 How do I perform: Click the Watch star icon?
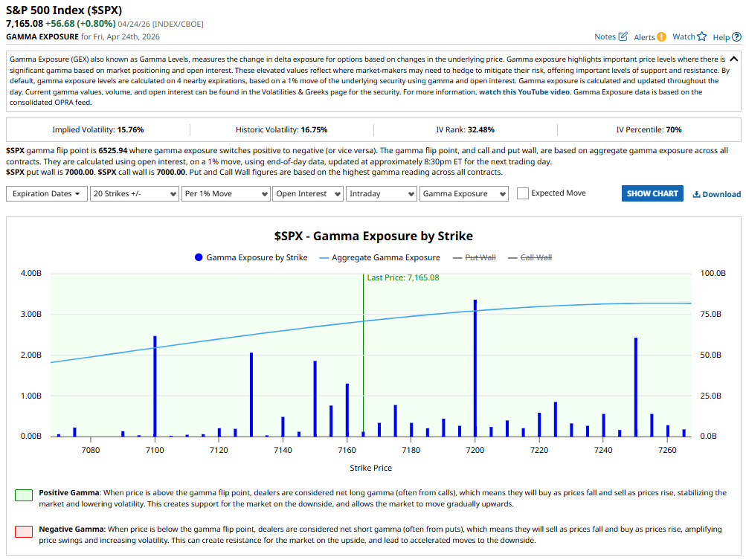701,36
